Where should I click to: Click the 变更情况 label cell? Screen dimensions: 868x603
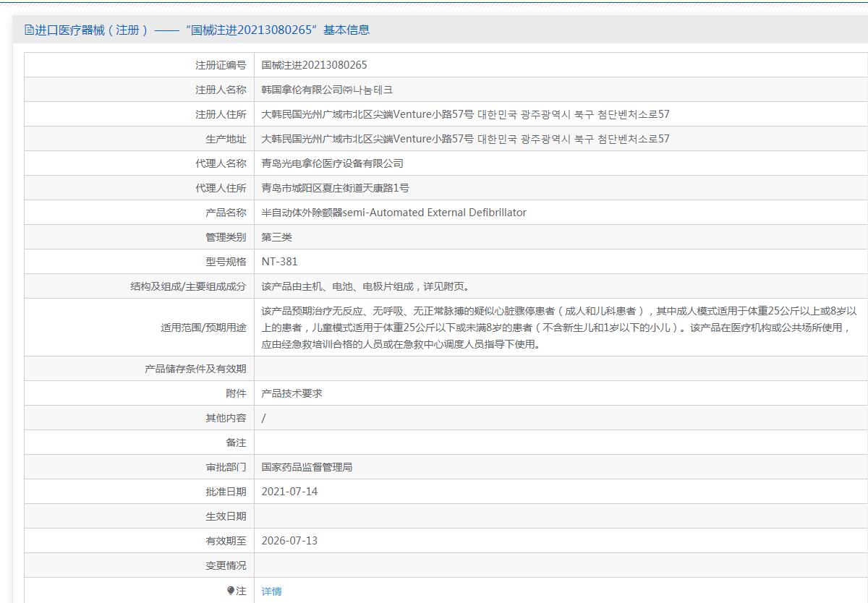click(x=139, y=565)
